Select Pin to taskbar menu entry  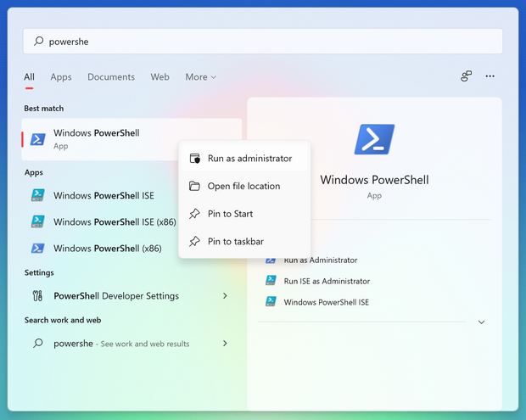tap(245, 241)
